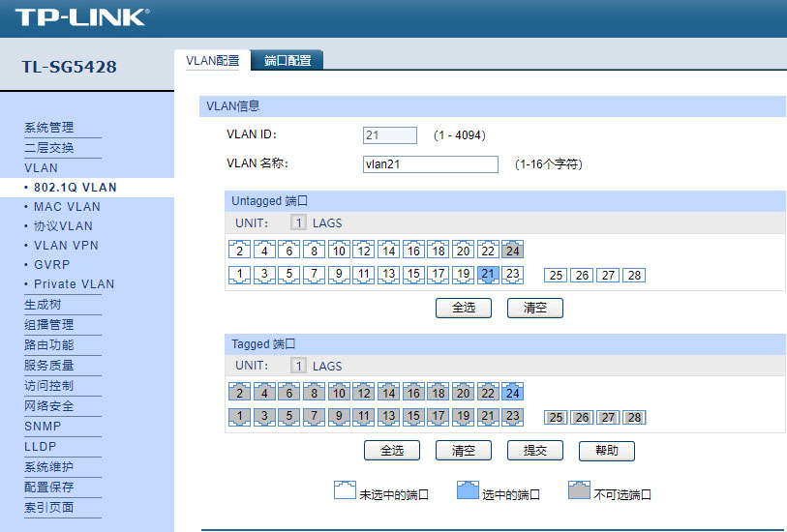Click port 28 icon in Untagged ports
This screenshot has width=787, height=532.
pos(634,276)
